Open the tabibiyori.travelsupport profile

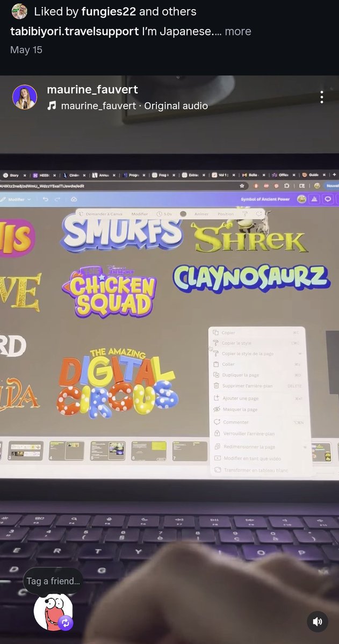(x=74, y=31)
